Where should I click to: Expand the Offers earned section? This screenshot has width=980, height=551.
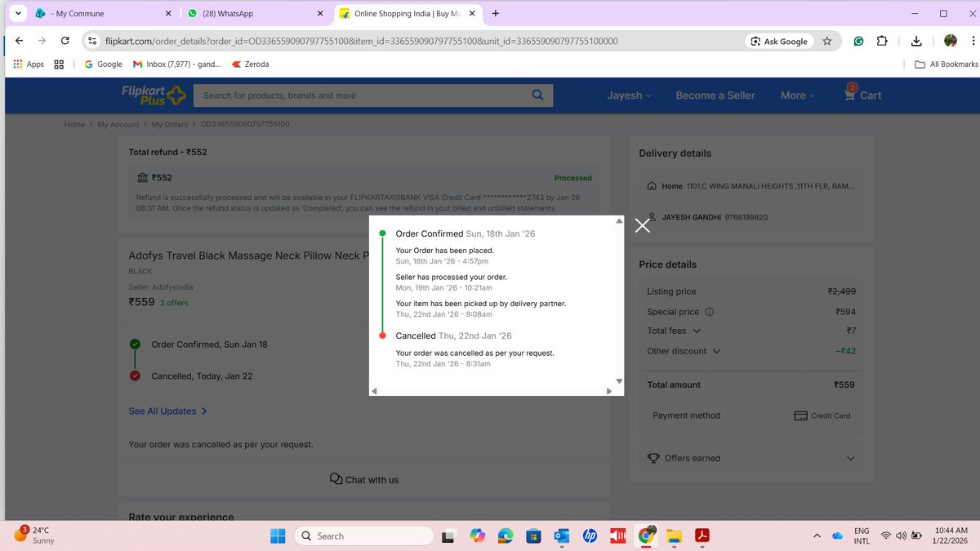[751, 458]
